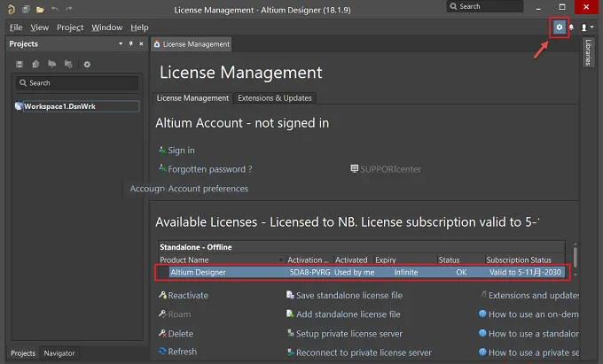Open How to use a standalone help link
This screenshot has width=603, height=364.
coord(529,334)
